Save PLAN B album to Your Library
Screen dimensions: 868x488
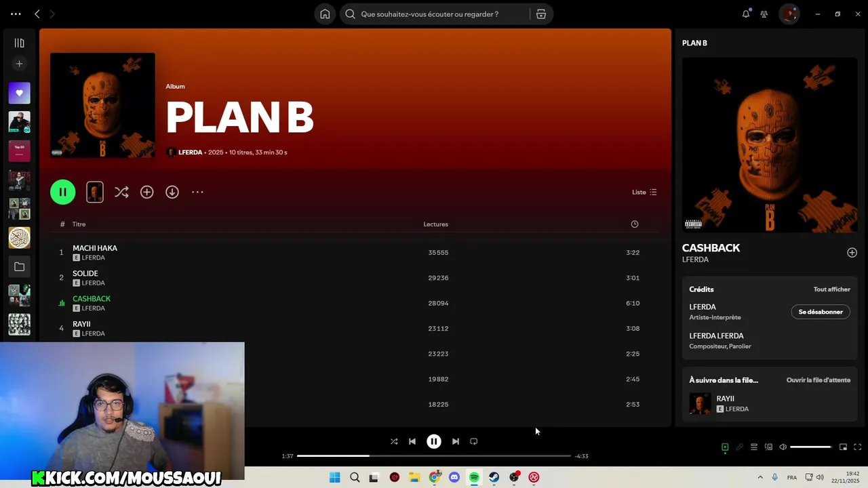(146, 192)
